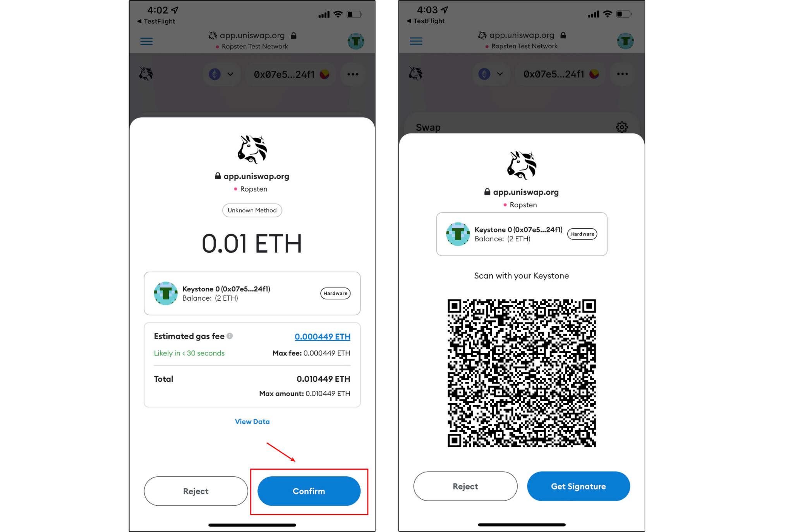Click gas fee info icon
The width and height of the screenshot is (793, 532).
(x=230, y=336)
